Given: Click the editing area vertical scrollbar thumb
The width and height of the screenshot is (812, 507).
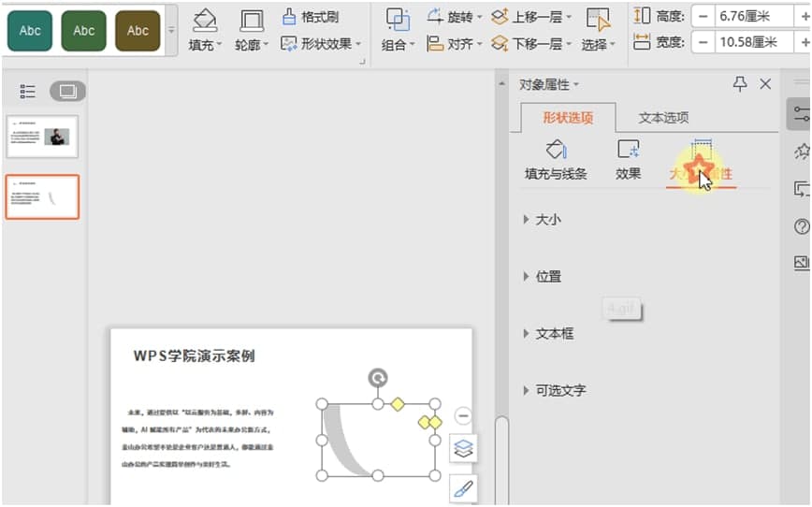Looking at the screenshot, I should tap(501, 458).
